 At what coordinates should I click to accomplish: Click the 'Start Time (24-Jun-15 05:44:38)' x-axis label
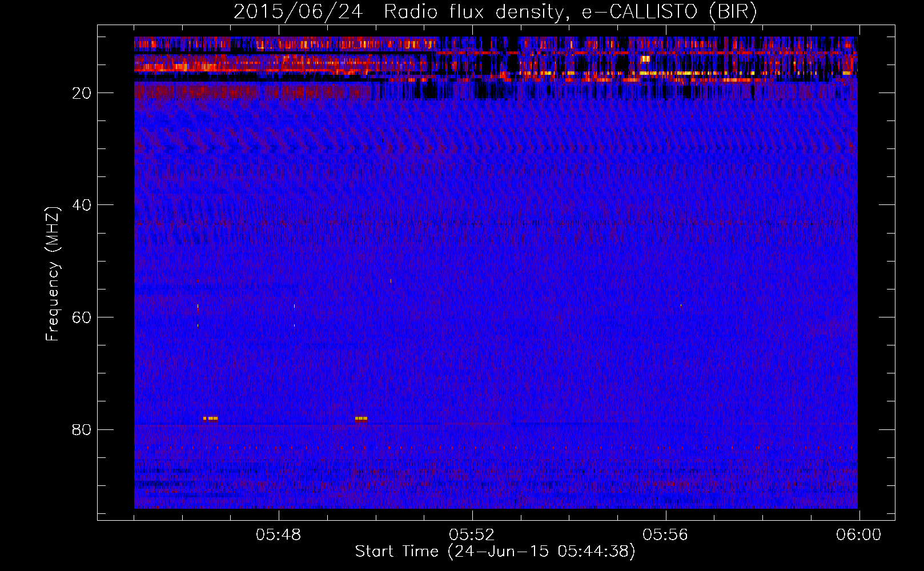click(x=495, y=552)
